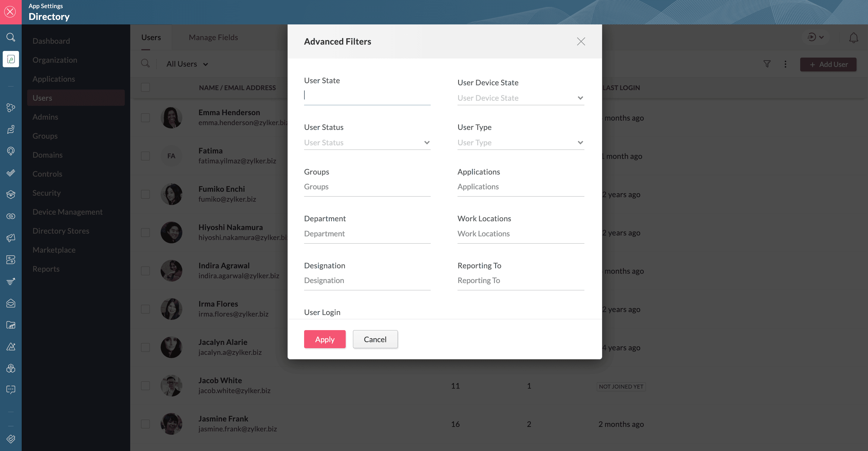Select Jasmine Frank's row checkbox
Image resolution: width=868 pixels, height=451 pixels.
click(145, 424)
